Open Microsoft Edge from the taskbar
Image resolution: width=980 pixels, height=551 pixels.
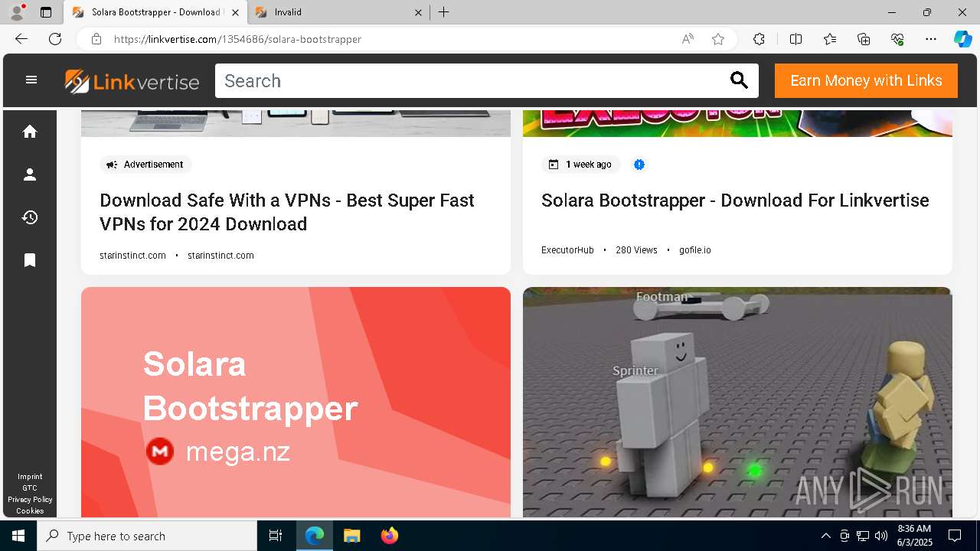(315, 536)
